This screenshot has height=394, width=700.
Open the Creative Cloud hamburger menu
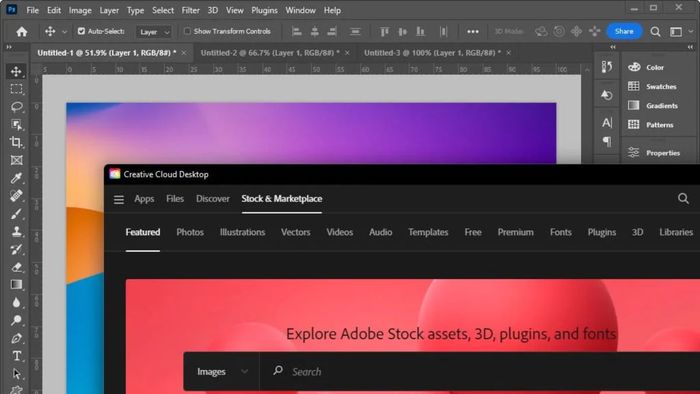(119, 199)
